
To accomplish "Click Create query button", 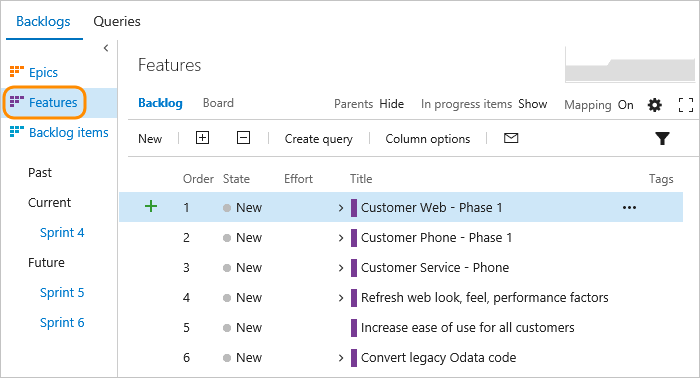I will point(319,139).
